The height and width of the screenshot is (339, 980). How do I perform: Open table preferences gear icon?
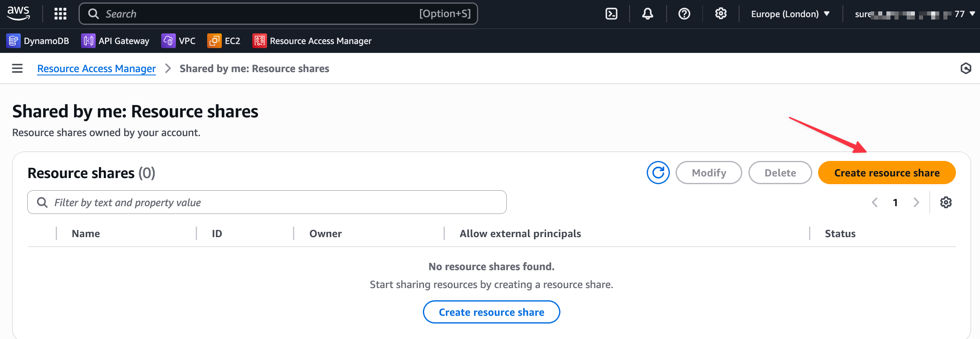pyautogui.click(x=946, y=203)
